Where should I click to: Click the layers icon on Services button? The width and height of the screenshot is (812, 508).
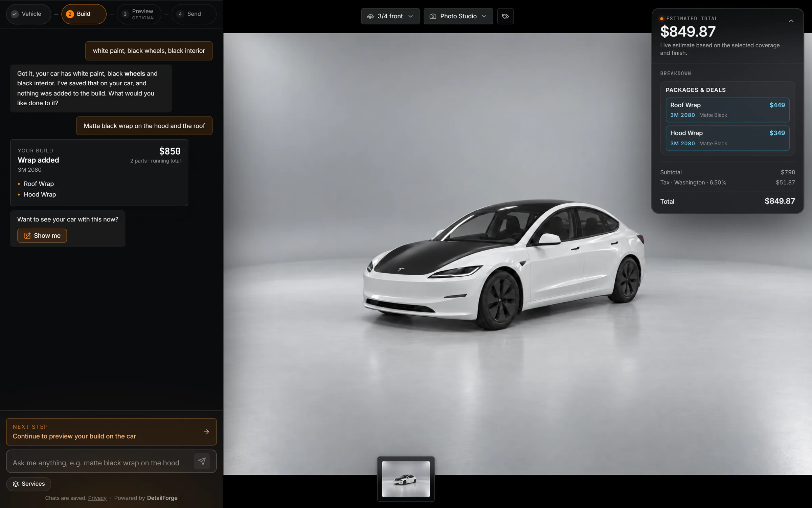16,484
